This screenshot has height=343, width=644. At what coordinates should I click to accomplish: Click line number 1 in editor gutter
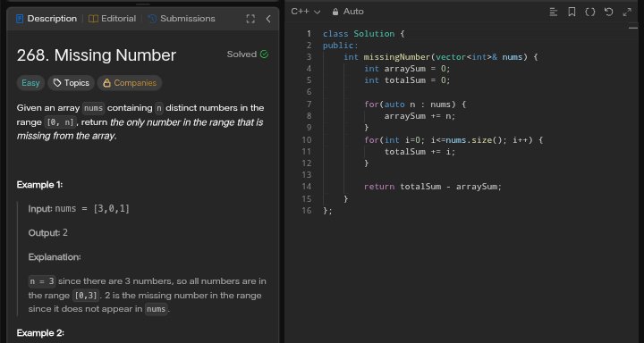pyautogui.click(x=309, y=34)
